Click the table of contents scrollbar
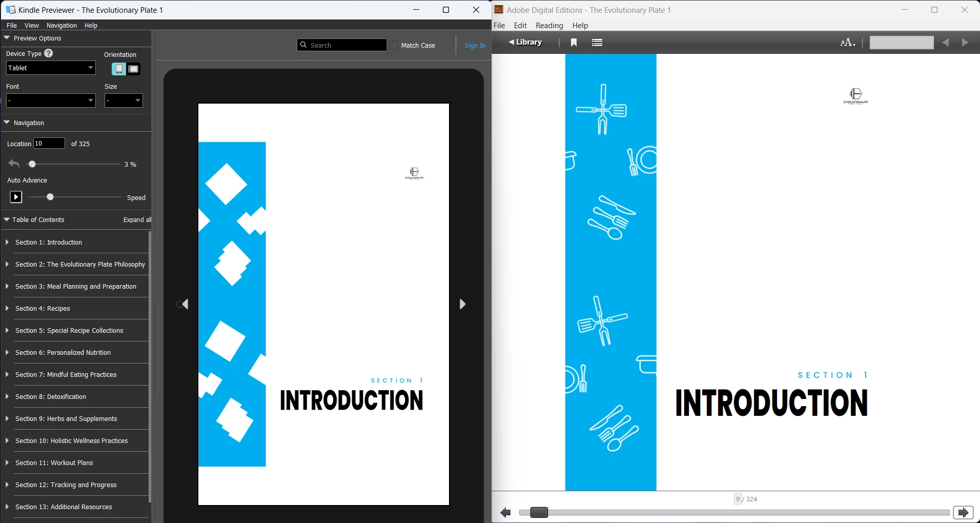This screenshot has width=980, height=523. pyautogui.click(x=150, y=367)
